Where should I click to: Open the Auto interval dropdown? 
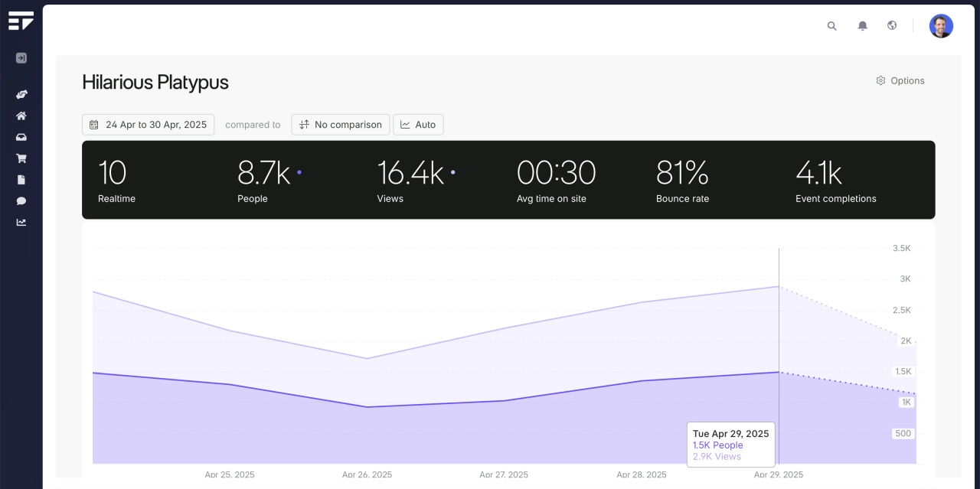pos(418,125)
